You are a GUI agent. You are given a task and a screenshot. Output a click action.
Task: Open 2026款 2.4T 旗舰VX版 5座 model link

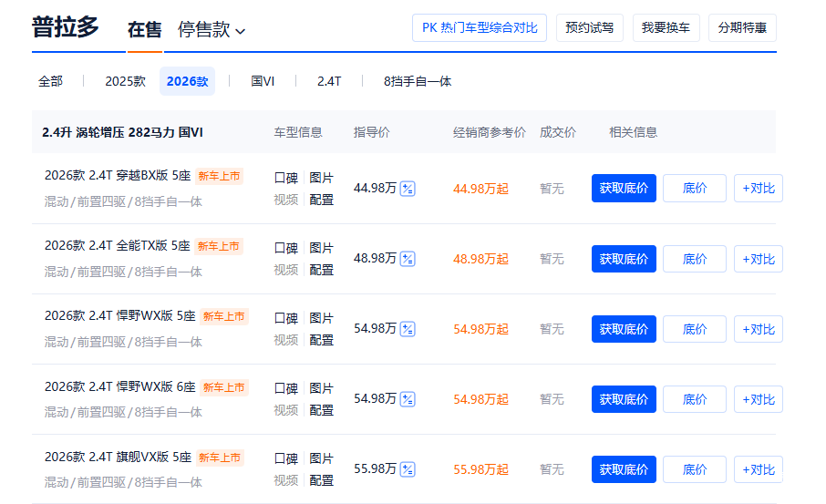click(x=118, y=457)
